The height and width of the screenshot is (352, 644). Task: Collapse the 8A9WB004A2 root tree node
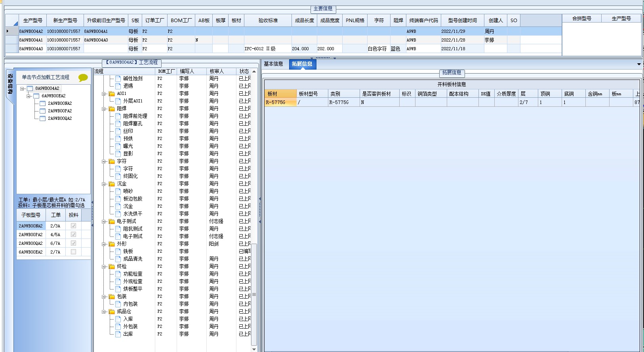(x=23, y=89)
